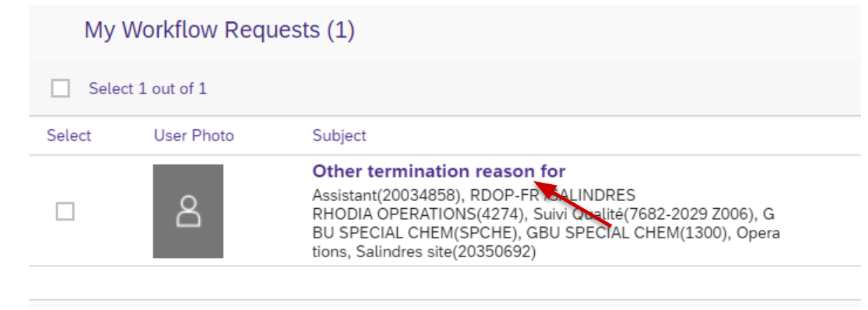The image size is (868, 310).
Task: Click the '(1)' count in the heading
Action: tap(341, 30)
